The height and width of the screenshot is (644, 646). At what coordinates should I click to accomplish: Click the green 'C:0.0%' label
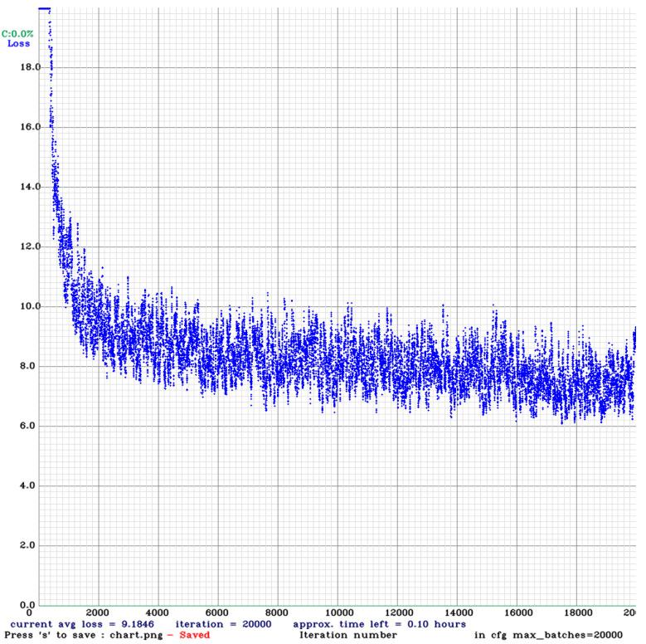pyautogui.click(x=17, y=34)
